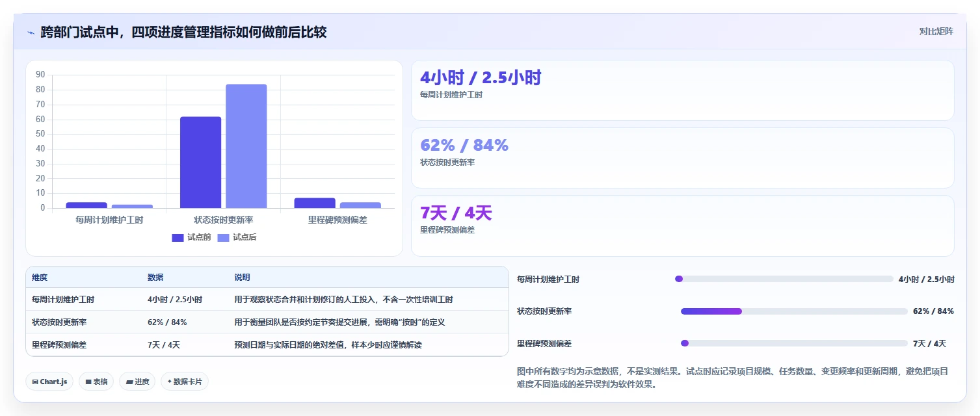Click the Chart.js chip
The width and height of the screenshot is (980, 416).
click(x=49, y=382)
